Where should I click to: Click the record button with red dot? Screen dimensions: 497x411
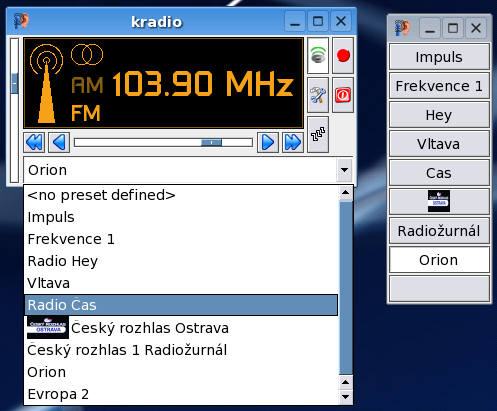(343, 55)
